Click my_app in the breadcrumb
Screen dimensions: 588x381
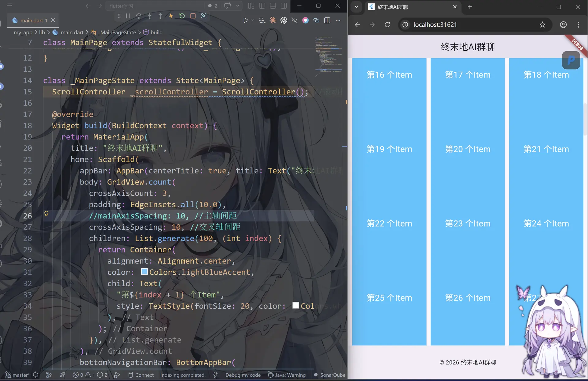pyautogui.click(x=23, y=32)
